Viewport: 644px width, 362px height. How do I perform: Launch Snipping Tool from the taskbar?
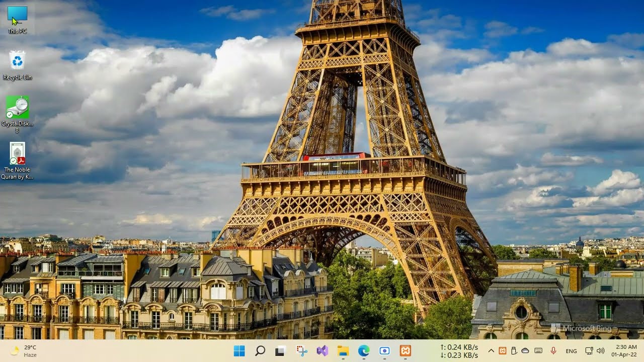(302, 351)
